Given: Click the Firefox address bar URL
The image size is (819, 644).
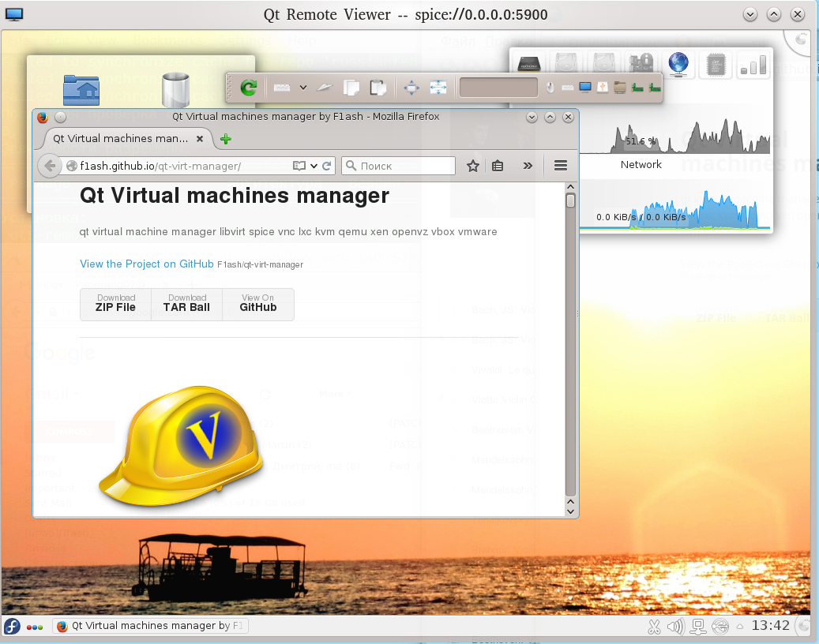Looking at the screenshot, I should 160,166.
